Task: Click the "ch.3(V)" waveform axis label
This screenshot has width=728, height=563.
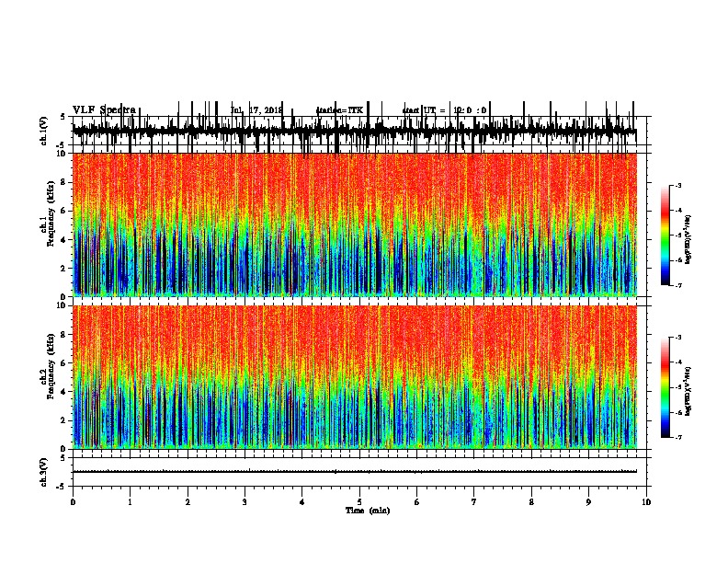Action: (44, 472)
